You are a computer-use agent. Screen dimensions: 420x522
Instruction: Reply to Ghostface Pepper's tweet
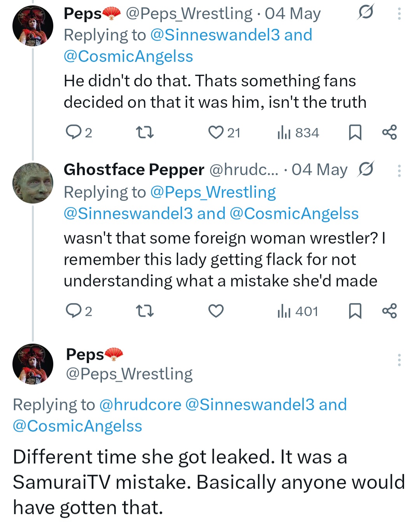(73, 311)
